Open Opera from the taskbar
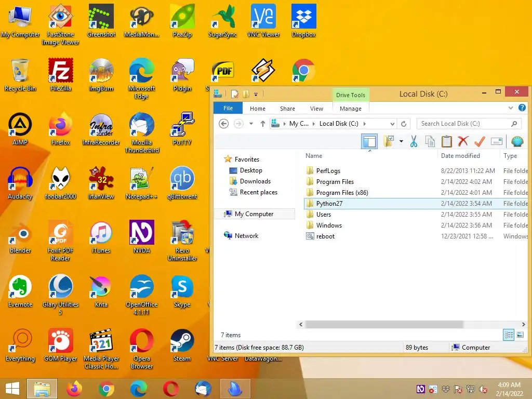This screenshot has height=399, width=532. click(170, 389)
